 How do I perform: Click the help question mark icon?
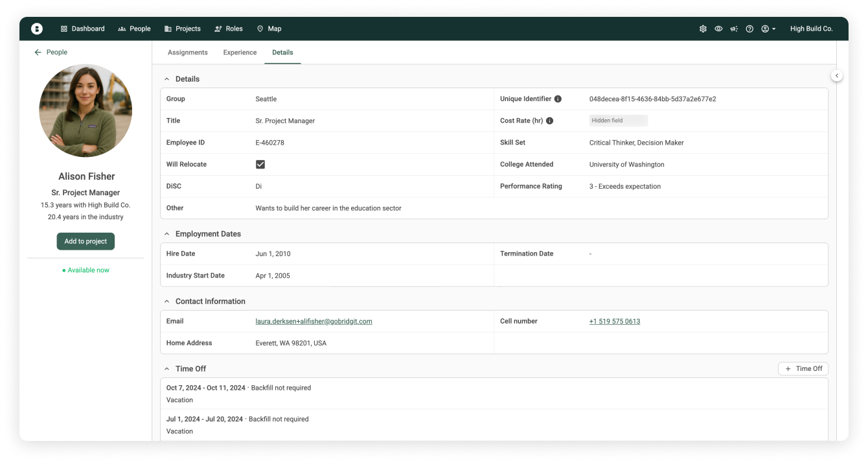(749, 29)
